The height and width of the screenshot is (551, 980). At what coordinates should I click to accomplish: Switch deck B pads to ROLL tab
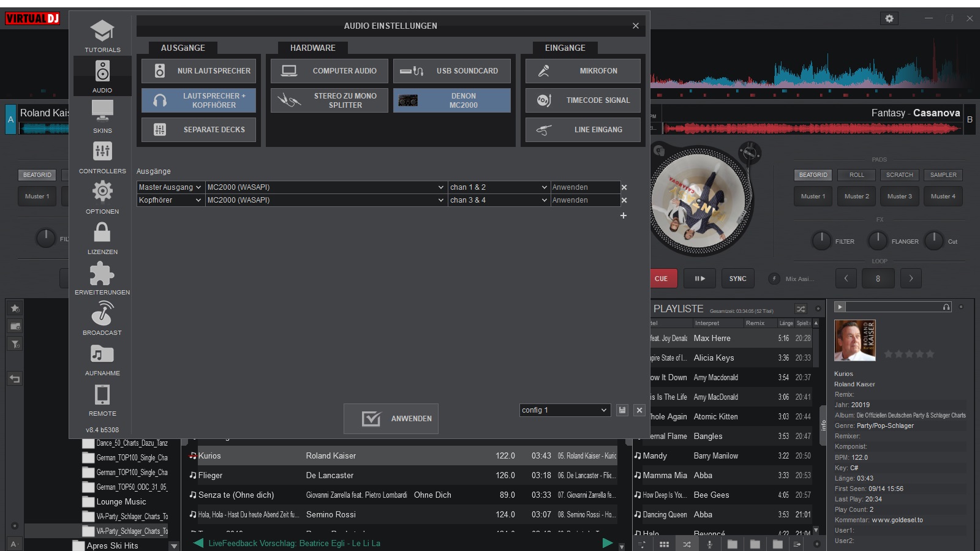856,175
